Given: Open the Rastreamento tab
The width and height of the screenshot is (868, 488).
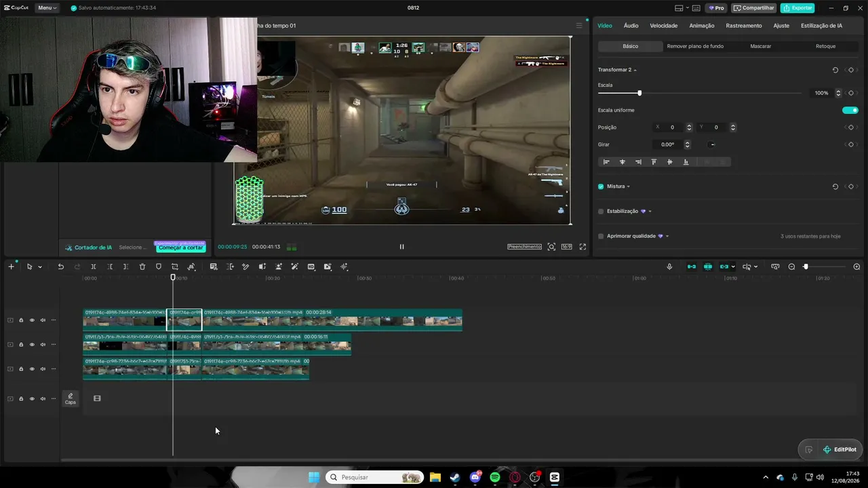Looking at the screenshot, I should pyautogui.click(x=744, y=26).
